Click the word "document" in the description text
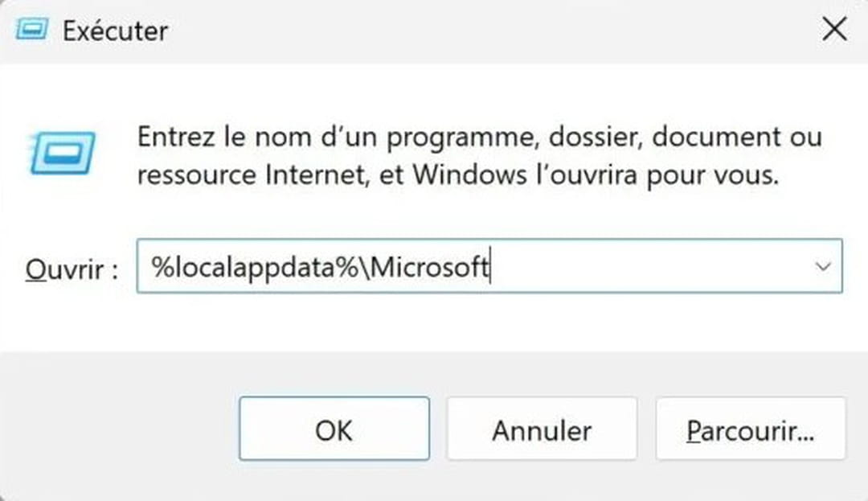868x501 pixels. (x=704, y=137)
